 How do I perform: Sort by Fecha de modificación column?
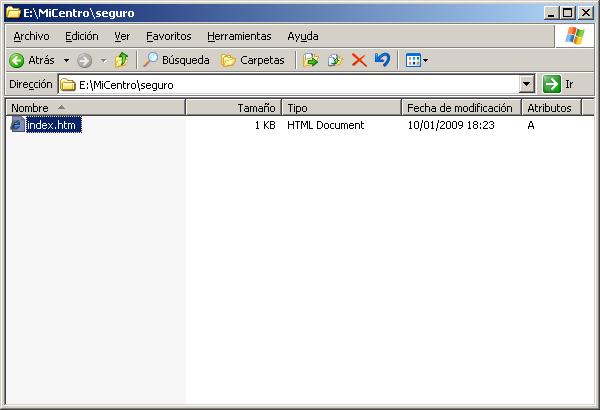[460, 107]
